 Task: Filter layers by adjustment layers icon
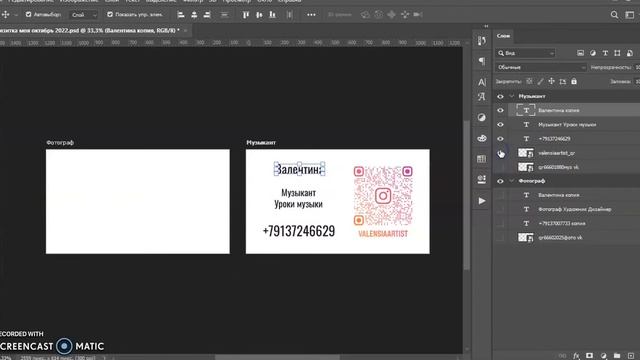click(x=593, y=53)
